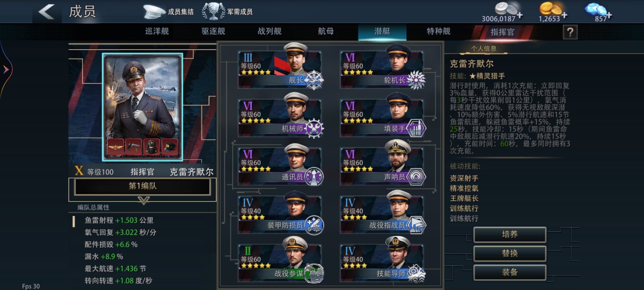The image size is (644, 290).
Task: Select the pistol equipment slot icon
Action: [133, 147]
